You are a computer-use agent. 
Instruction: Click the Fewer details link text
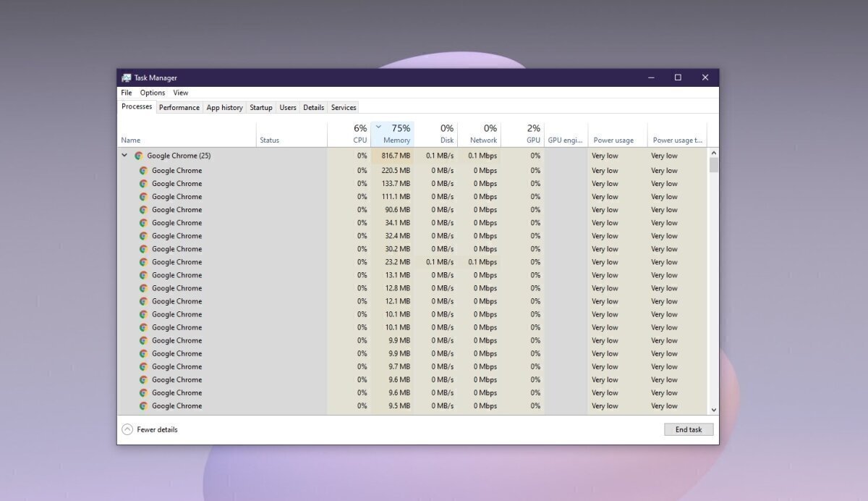tap(157, 429)
